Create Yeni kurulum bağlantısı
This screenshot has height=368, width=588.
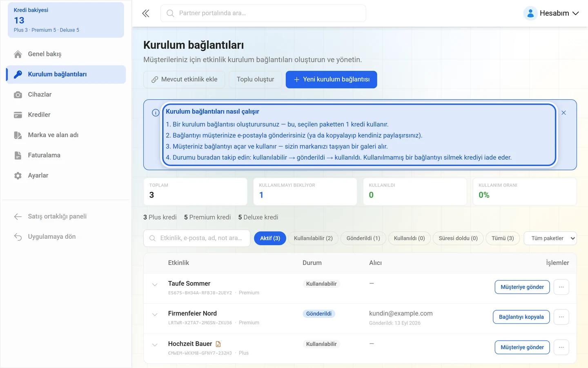click(331, 79)
